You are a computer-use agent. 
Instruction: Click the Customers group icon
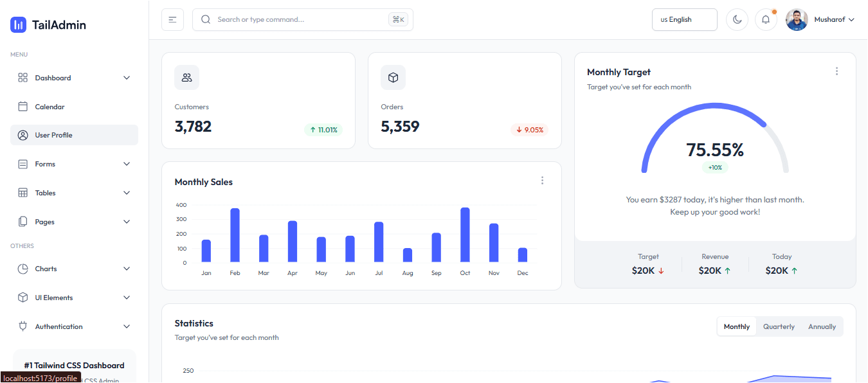pyautogui.click(x=186, y=78)
